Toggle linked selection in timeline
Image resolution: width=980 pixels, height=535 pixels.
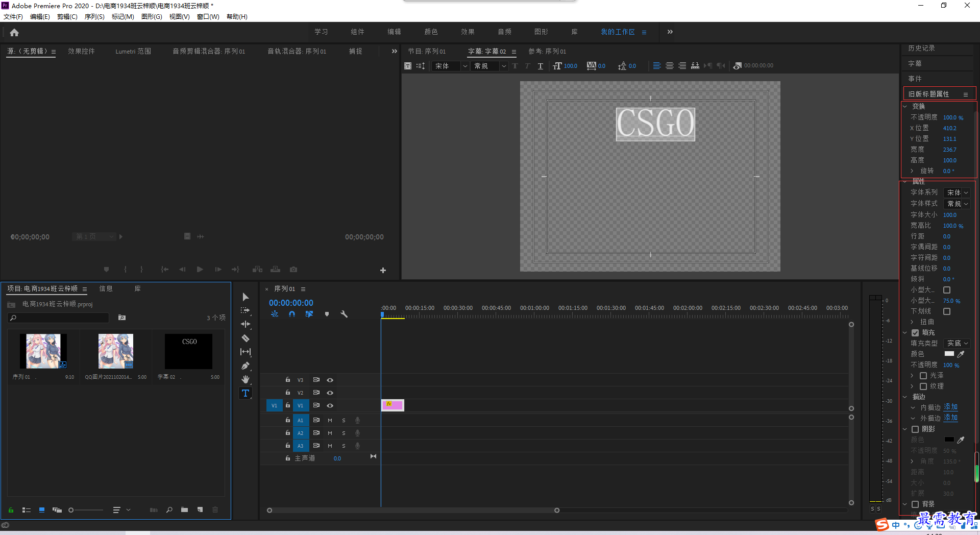(309, 314)
